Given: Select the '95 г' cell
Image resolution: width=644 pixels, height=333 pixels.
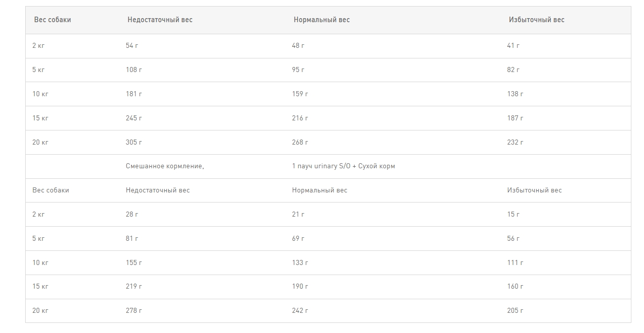Looking at the screenshot, I should pos(298,70).
